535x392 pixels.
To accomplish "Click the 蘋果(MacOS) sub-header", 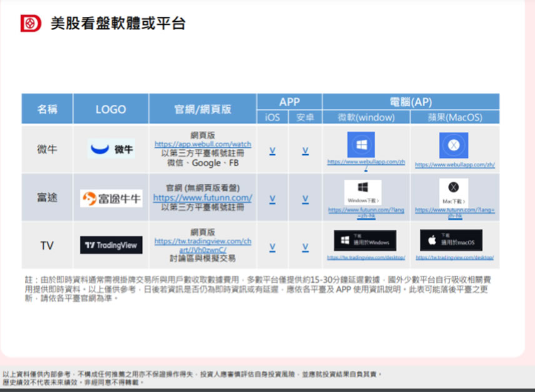I will click(455, 117).
